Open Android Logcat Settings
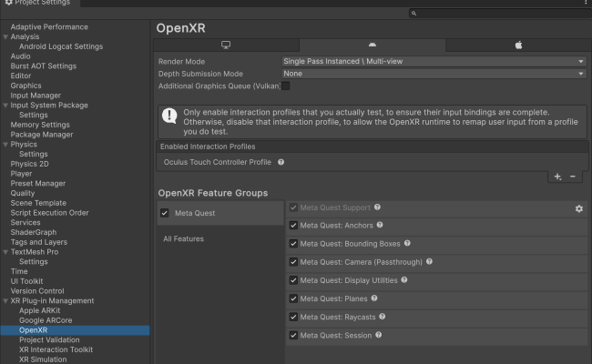The image size is (592, 364). click(x=61, y=46)
